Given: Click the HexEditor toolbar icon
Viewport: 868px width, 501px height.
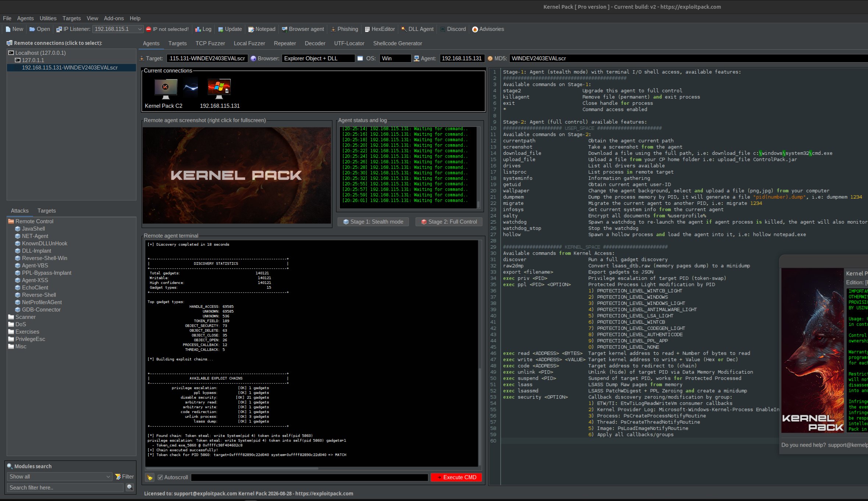Looking at the screenshot, I should tap(367, 29).
